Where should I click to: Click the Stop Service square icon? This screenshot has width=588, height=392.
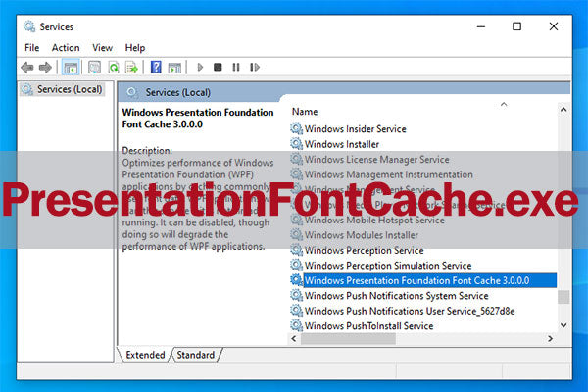pos(218,68)
